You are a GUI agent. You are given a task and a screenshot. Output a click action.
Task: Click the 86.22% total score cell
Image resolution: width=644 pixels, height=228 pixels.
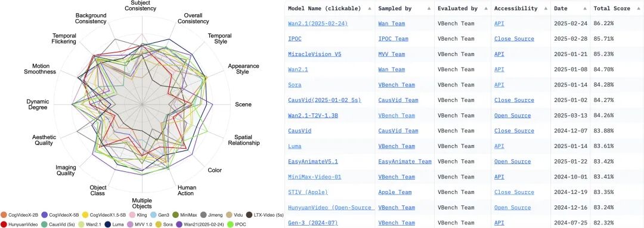tap(603, 23)
